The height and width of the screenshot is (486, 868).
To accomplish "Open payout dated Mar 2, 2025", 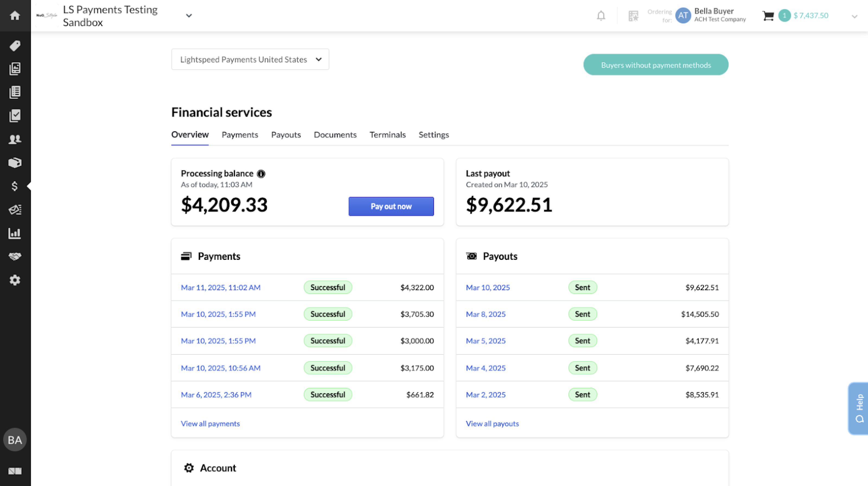I will point(486,395).
